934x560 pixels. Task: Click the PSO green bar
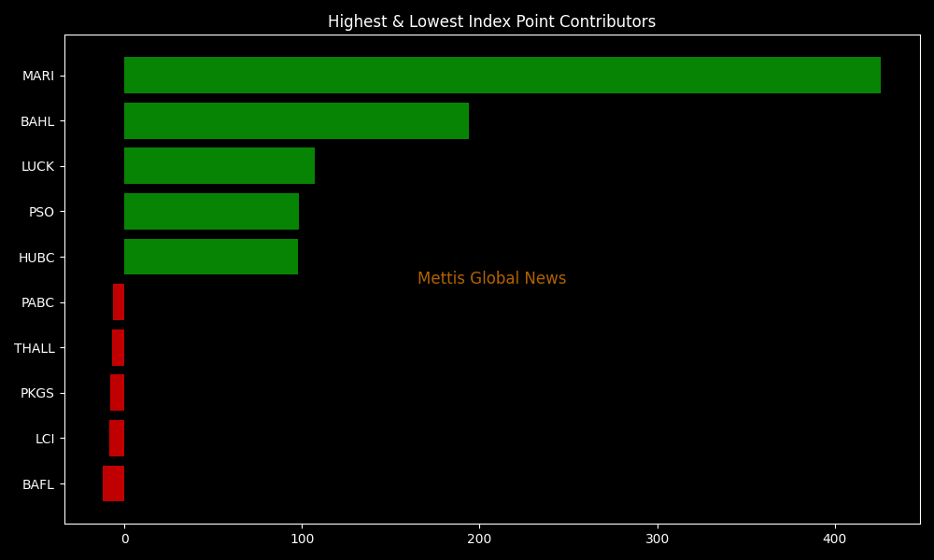click(x=211, y=211)
